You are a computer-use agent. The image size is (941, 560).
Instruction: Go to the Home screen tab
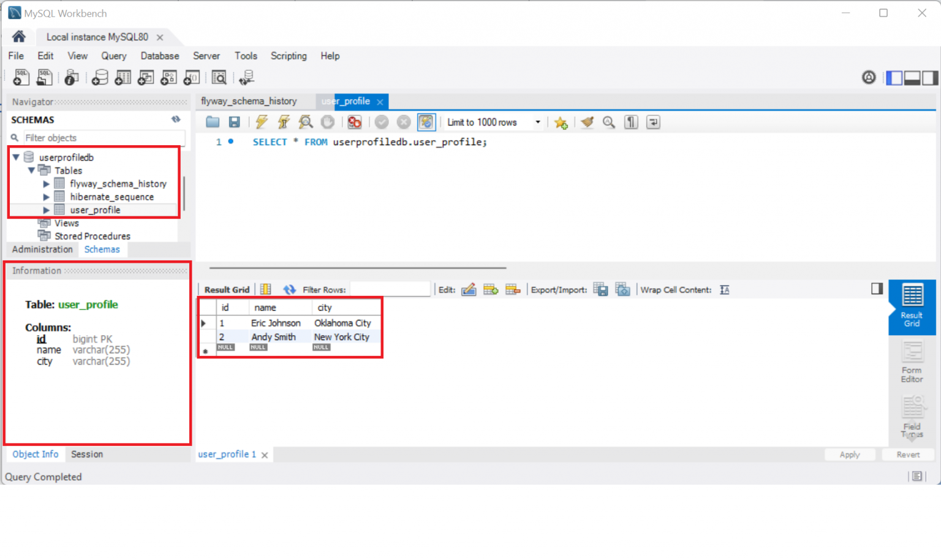pos(19,37)
